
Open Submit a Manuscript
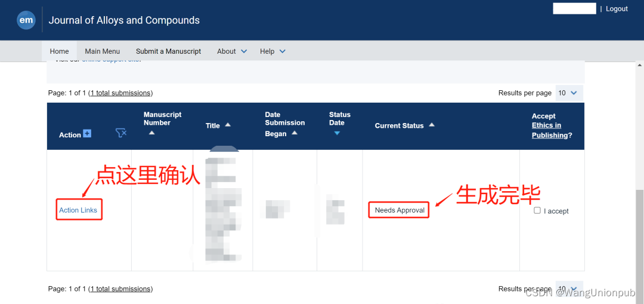click(168, 51)
